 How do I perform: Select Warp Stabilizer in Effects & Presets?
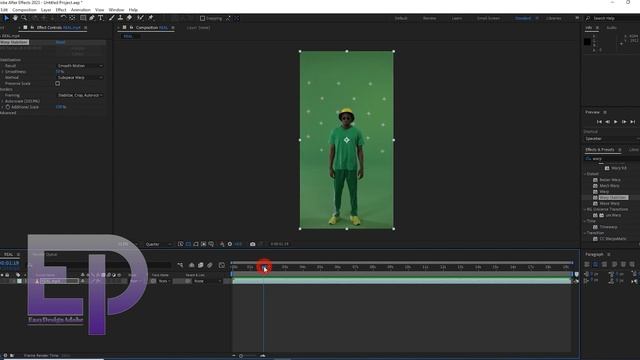613,198
